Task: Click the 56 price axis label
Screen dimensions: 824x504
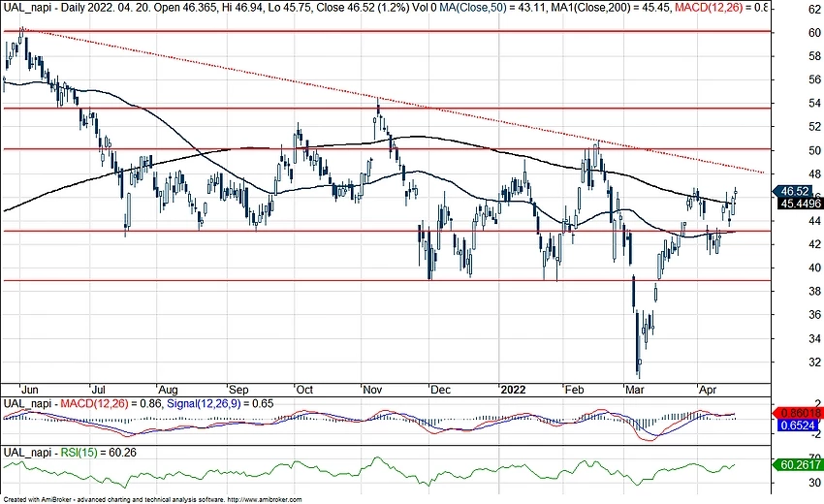Action: tap(814, 79)
